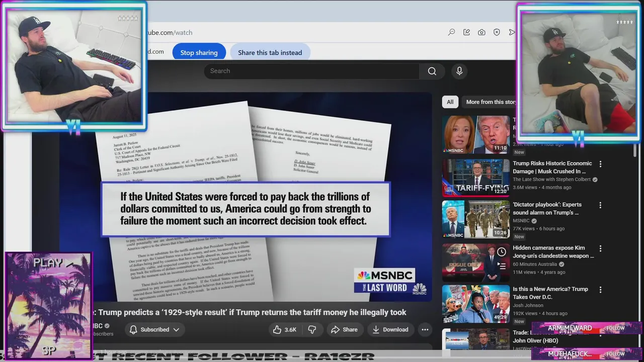Image resolution: width=644 pixels, height=362 pixels.
Task: Click title 'Is this a New America? Trump Takes Over D.C.'
Action: click(550, 293)
